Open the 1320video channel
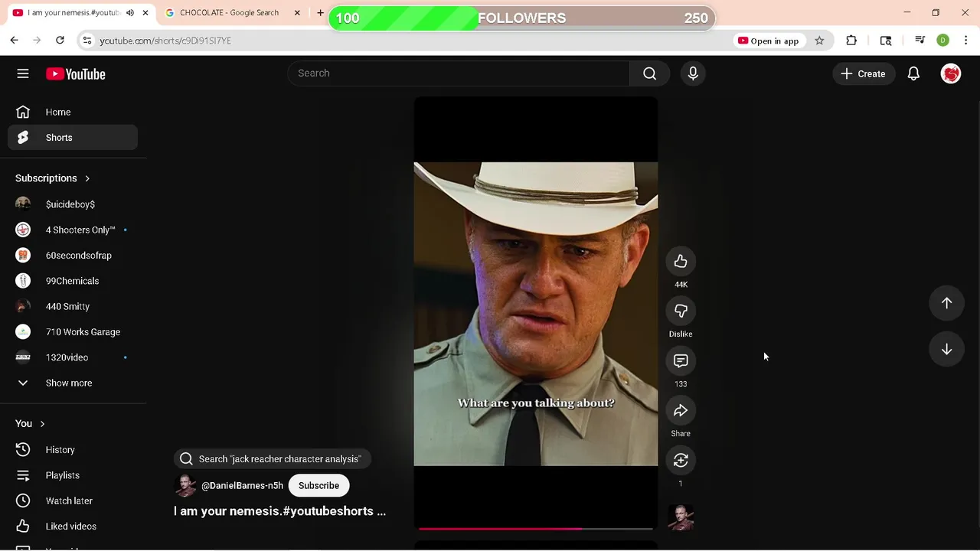Viewport: 980px width, 551px height. [73, 357]
